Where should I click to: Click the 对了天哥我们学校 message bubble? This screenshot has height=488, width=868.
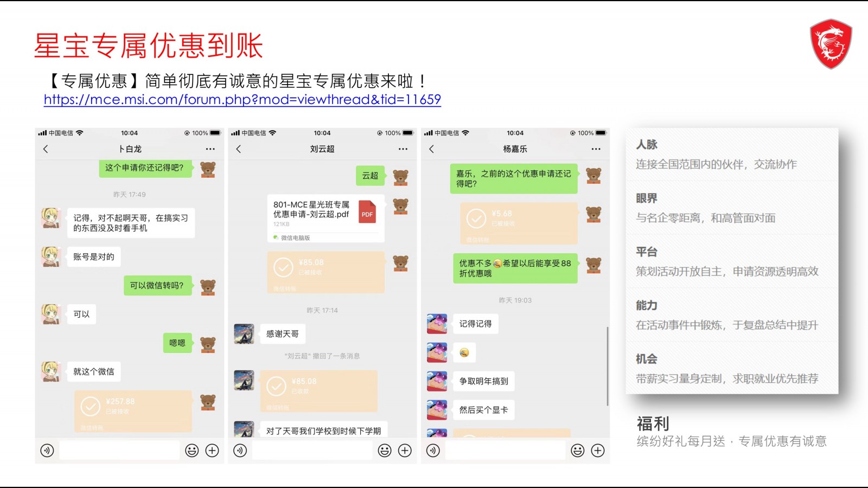tap(324, 430)
